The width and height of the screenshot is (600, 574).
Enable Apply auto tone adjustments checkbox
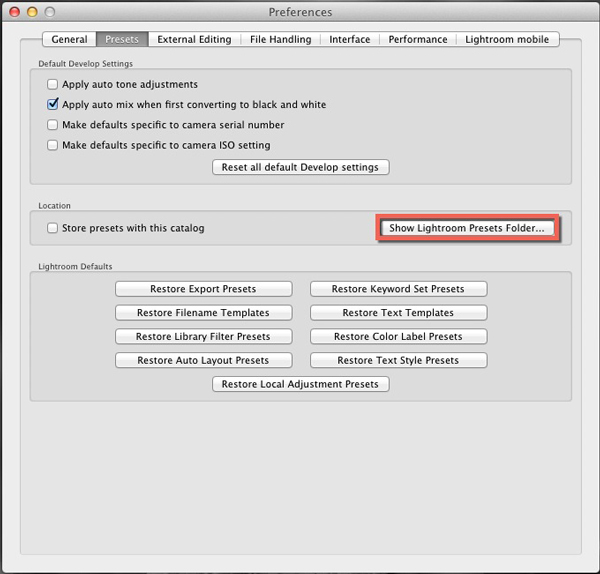click(53, 85)
